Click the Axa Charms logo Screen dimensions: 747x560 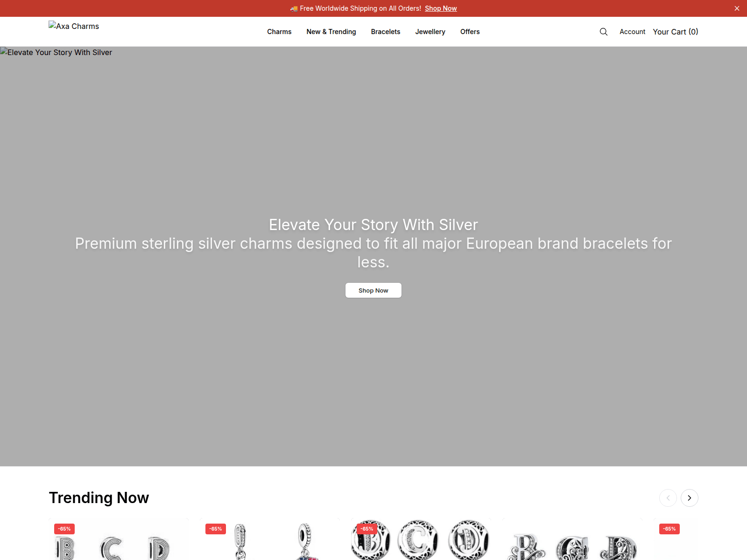(x=74, y=26)
